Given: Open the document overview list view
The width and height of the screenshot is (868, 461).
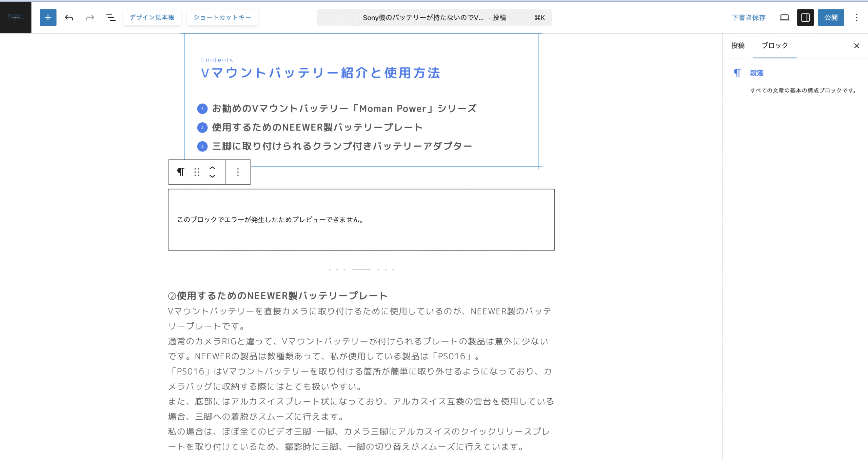Looking at the screenshot, I should (111, 17).
